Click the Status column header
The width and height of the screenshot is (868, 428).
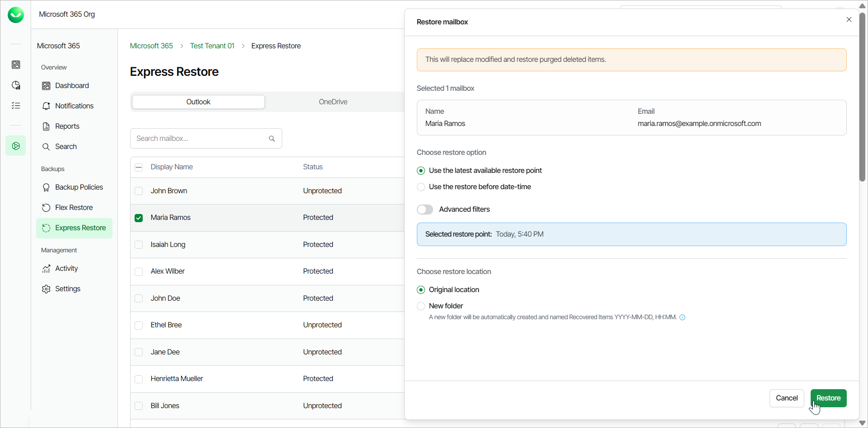(x=313, y=167)
